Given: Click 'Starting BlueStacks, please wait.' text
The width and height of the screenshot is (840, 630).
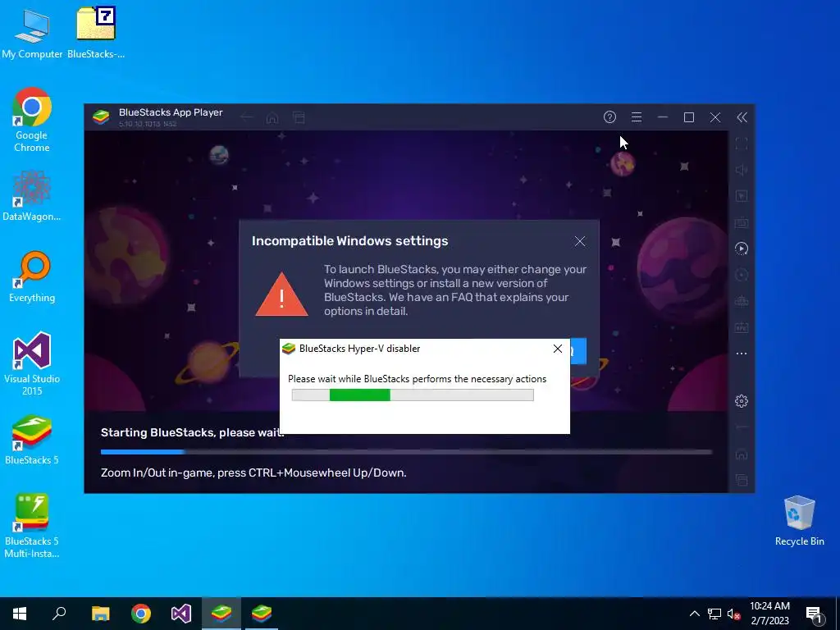Looking at the screenshot, I should (x=192, y=432).
